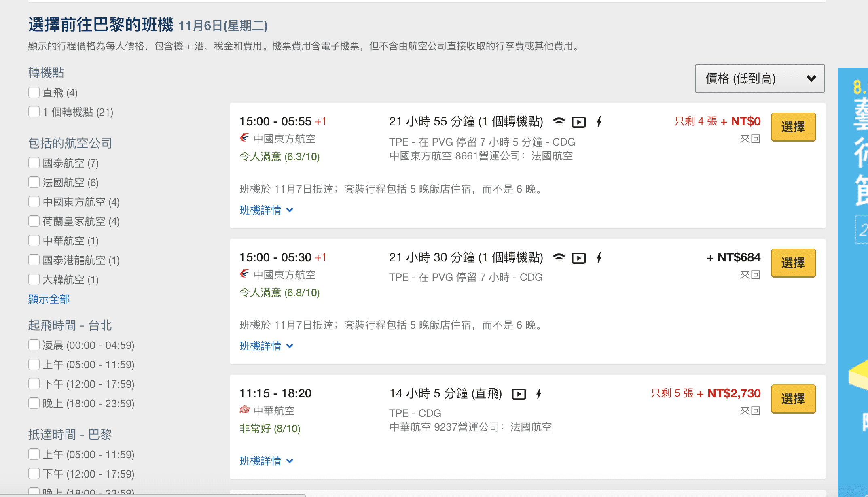Check Taipei departure 上午 (05:00 - 11:59) filter
Screen dimensions: 868x497
click(34, 364)
